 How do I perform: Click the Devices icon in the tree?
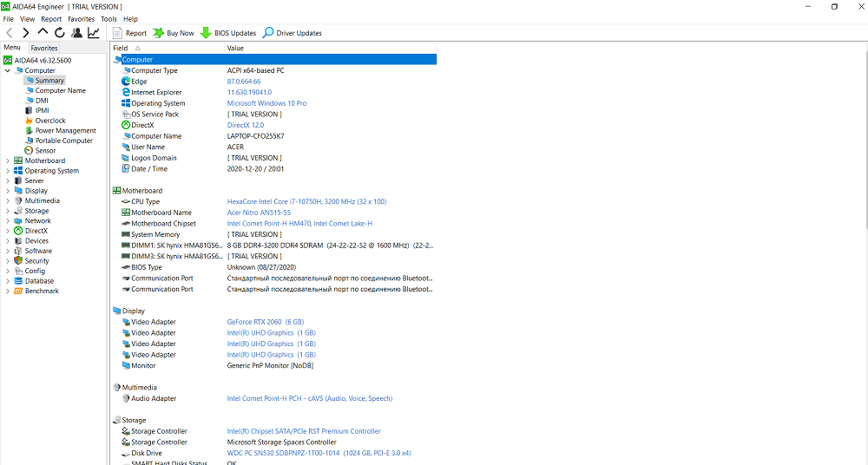(18, 241)
